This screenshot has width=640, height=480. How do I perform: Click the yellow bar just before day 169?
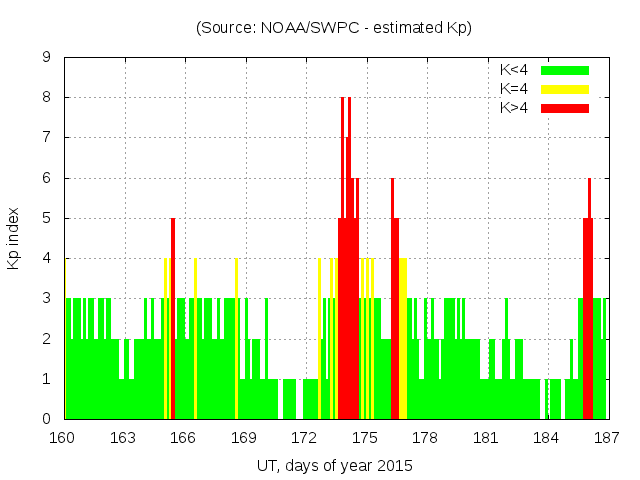[236, 340]
